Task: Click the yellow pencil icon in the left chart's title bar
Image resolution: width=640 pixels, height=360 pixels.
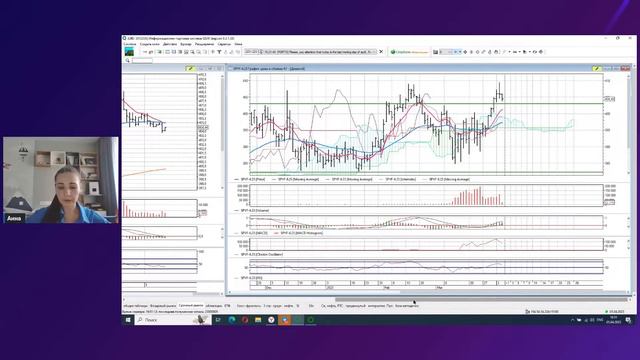Action: pos(190,69)
